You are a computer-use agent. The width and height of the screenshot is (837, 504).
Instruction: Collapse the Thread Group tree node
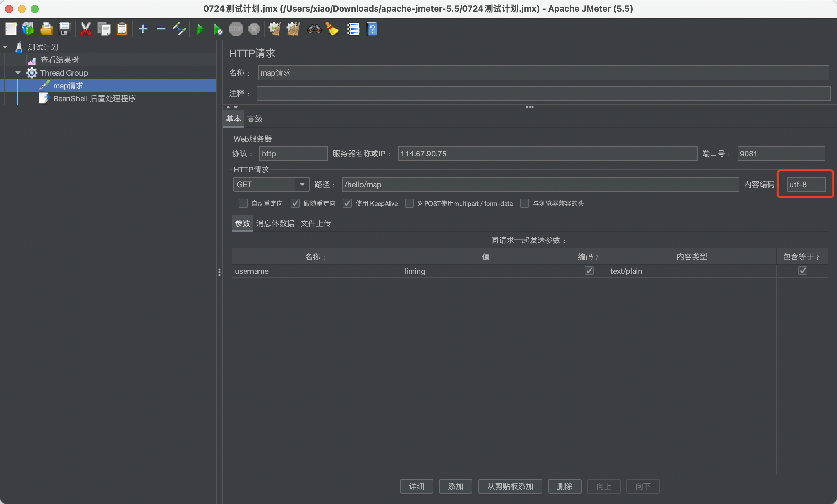pos(18,73)
